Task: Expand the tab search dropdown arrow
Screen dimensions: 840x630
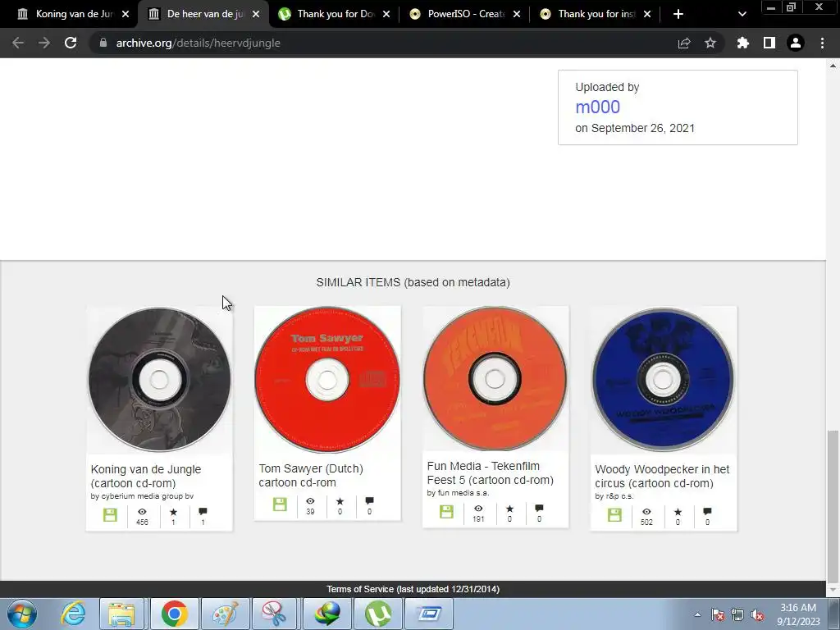Action: pos(742,14)
